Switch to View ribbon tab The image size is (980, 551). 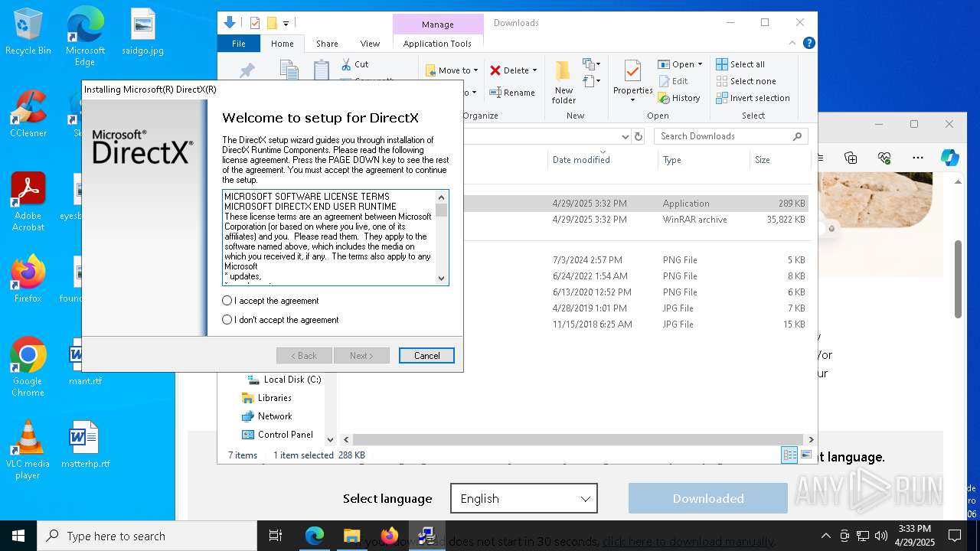[370, 44]
